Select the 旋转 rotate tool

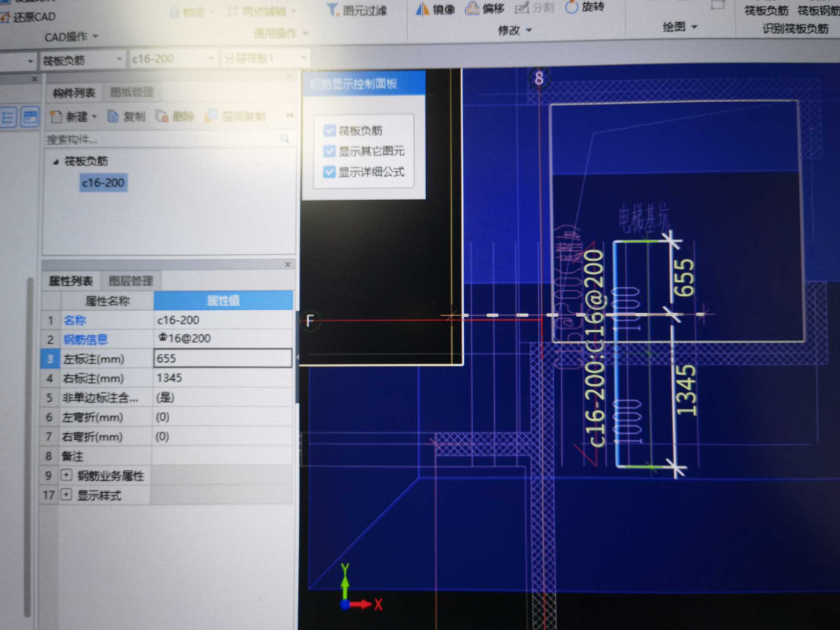click(x=584, y=7)
